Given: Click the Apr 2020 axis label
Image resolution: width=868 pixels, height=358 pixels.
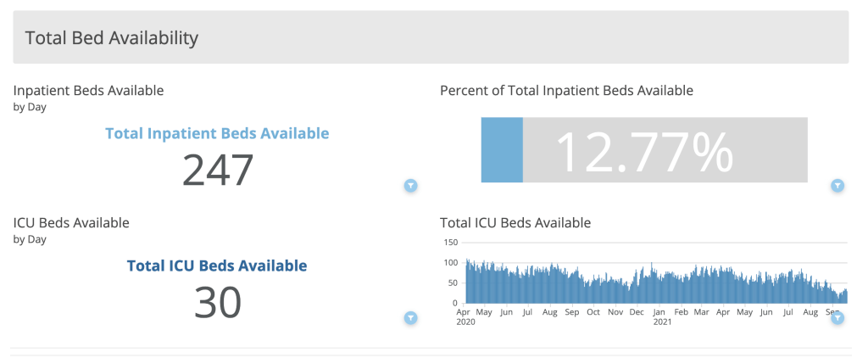Looking at the screenshot, I should (465, 316).
